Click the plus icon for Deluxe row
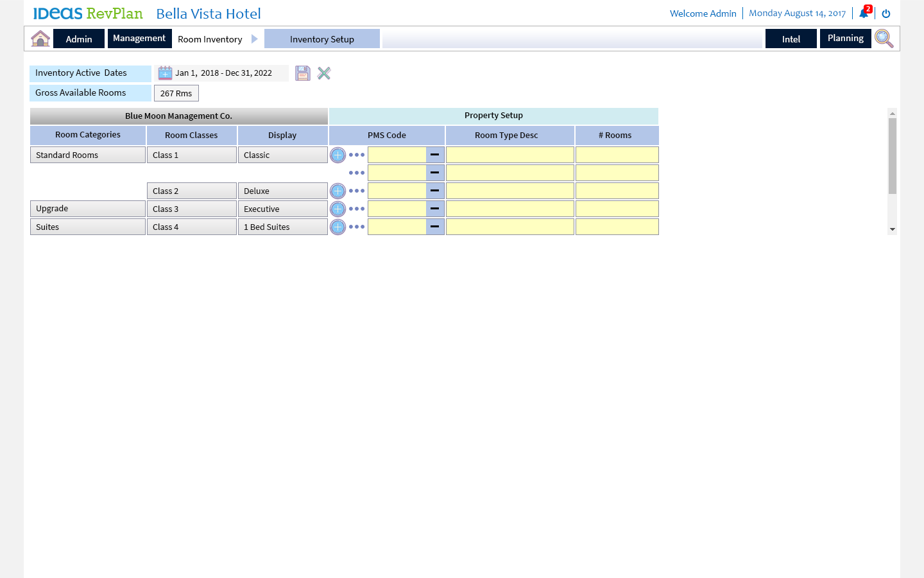924x578 pixels. [x=338, y=191]
